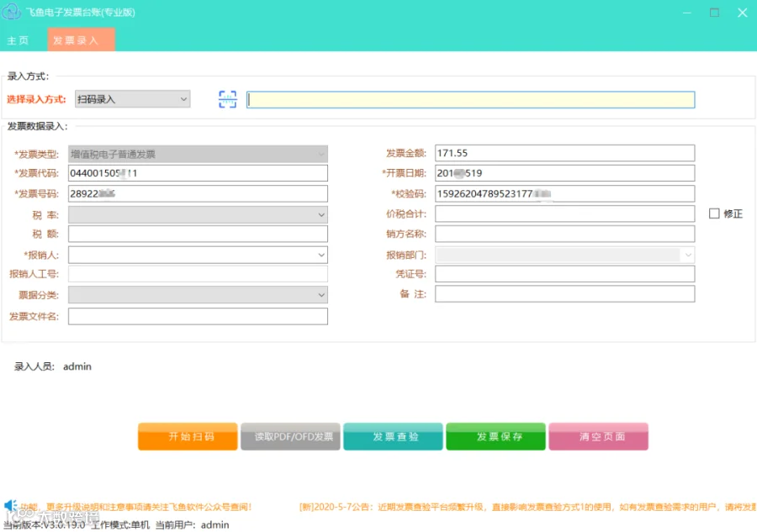Image resolution: width=757 pixels, height=532 pixels.
Task: Close the invoice ledger window
Action: (x=743, y=13)
